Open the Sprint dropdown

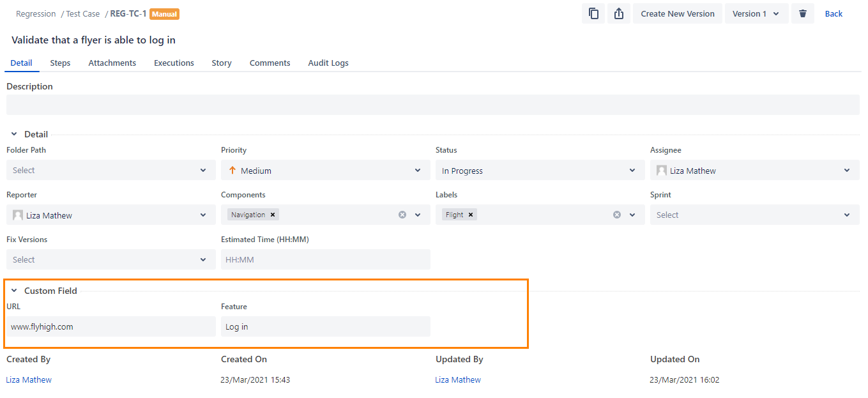755,215
